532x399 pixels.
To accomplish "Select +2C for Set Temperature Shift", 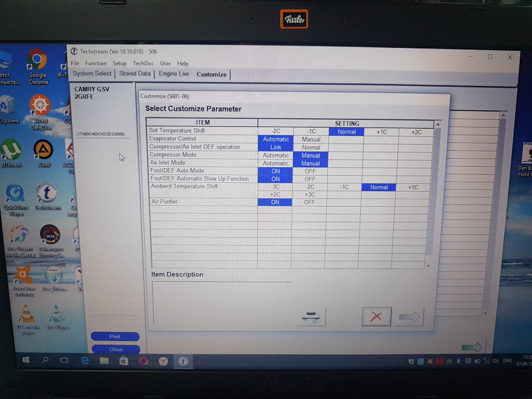I will point(416,132).
